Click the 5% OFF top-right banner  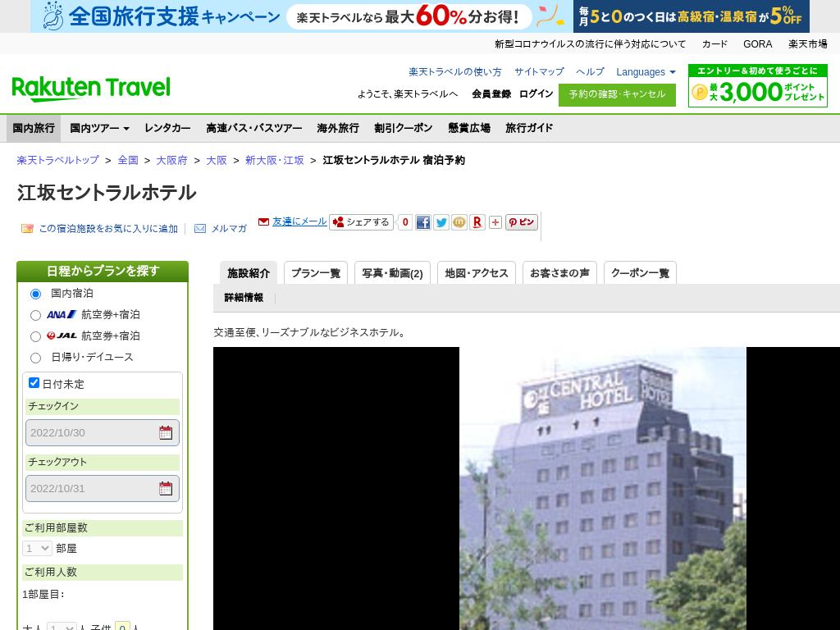[691, 16]
